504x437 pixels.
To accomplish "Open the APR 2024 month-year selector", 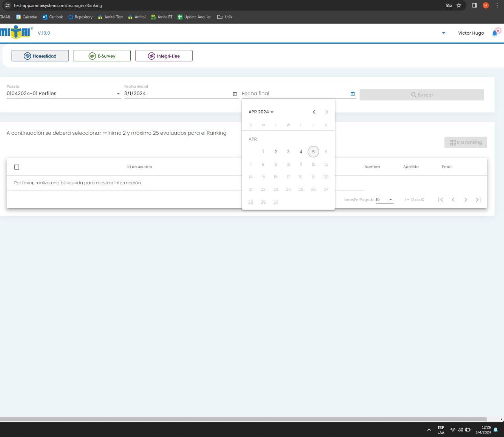I will coord(261,112).
